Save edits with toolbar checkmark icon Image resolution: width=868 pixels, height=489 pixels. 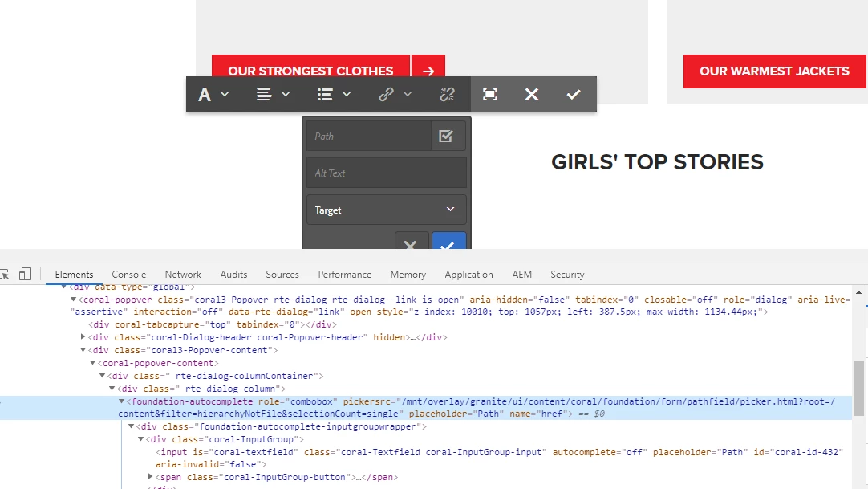pos(574,95)
